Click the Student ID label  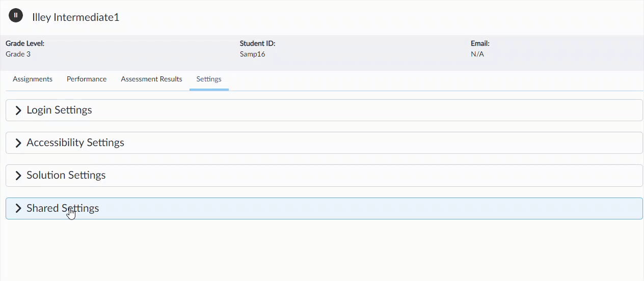coord(257,44)
